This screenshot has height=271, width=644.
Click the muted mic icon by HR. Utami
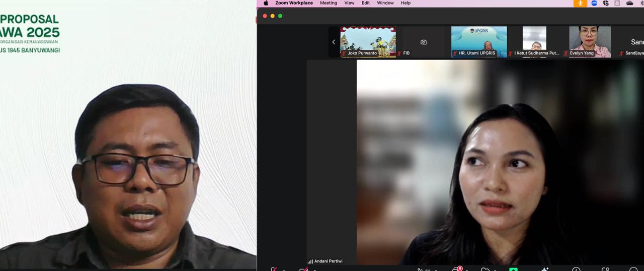coord(455,53)
